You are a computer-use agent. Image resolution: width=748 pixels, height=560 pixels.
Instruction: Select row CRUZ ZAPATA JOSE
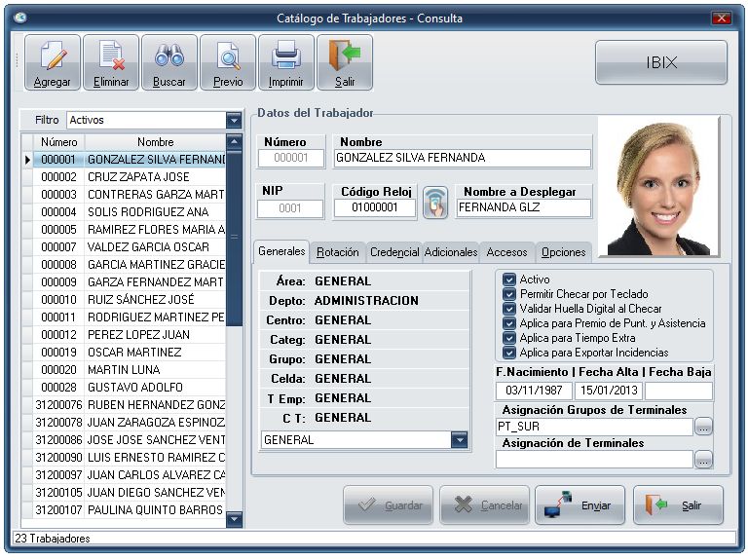(129, 177)
